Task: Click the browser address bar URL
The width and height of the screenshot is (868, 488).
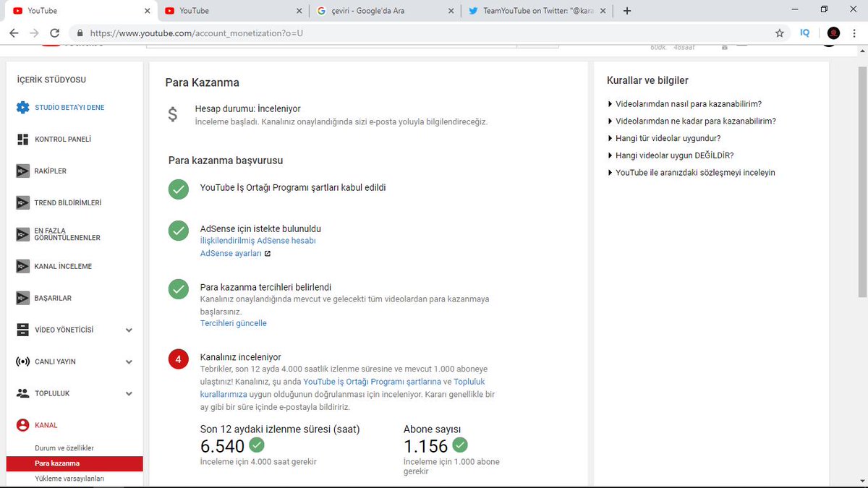Action: pos(197,33)
